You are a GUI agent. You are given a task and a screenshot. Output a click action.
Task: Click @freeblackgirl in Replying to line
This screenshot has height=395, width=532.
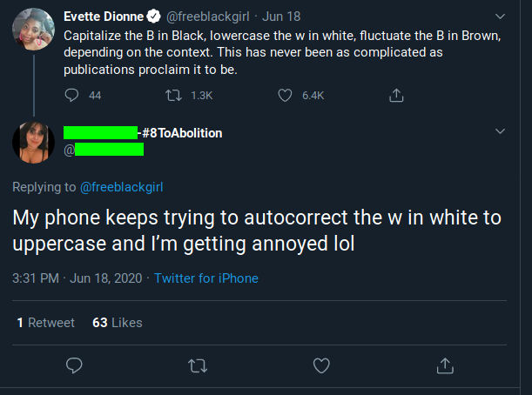pos(121,186)
